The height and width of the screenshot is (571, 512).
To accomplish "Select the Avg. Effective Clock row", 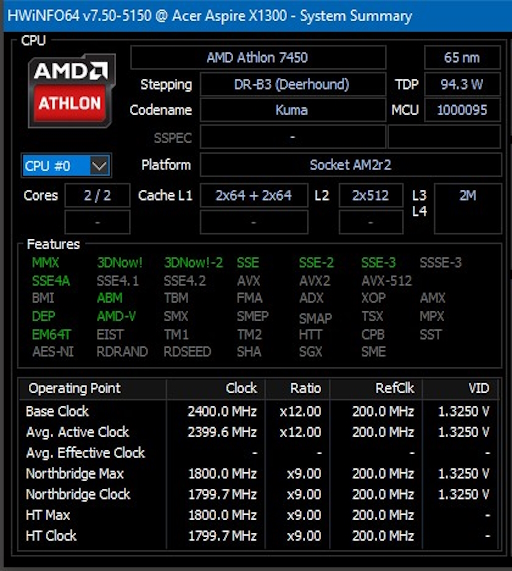I will point(259,453).
